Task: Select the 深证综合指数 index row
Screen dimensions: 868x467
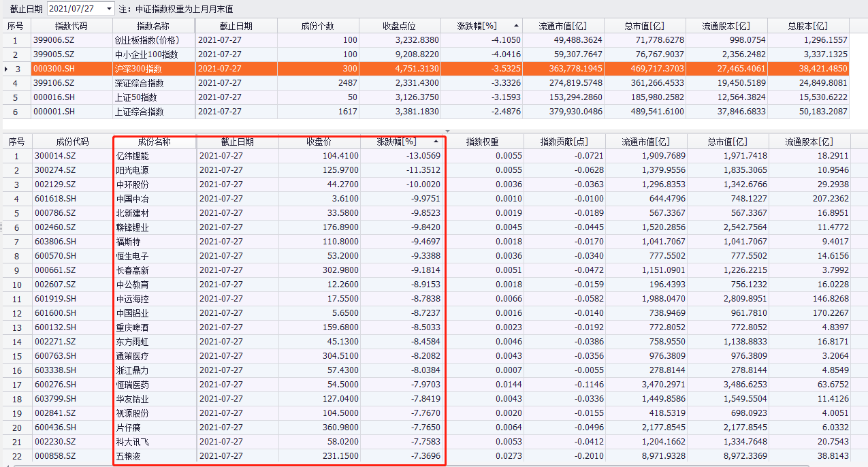Action: pyautogui.click(x=425, y=83)
